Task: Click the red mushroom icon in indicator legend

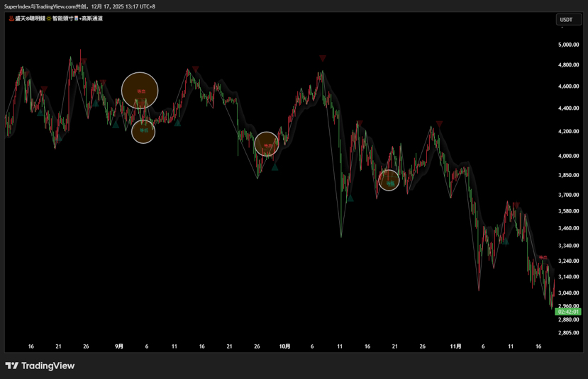Action: pyautogui.click(x=11, y=18)
